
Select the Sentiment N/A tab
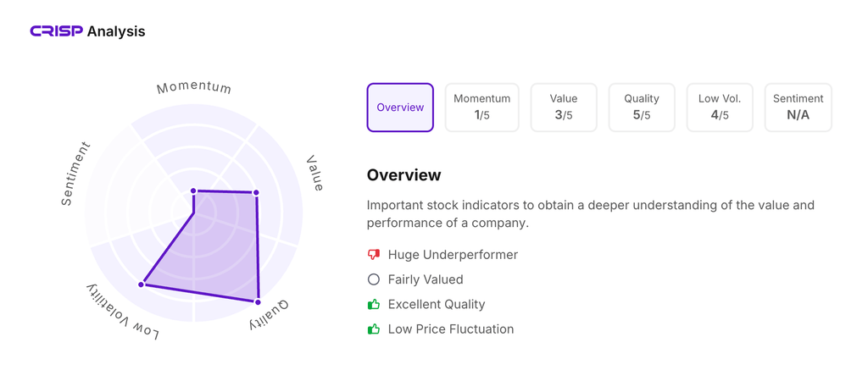798,108
